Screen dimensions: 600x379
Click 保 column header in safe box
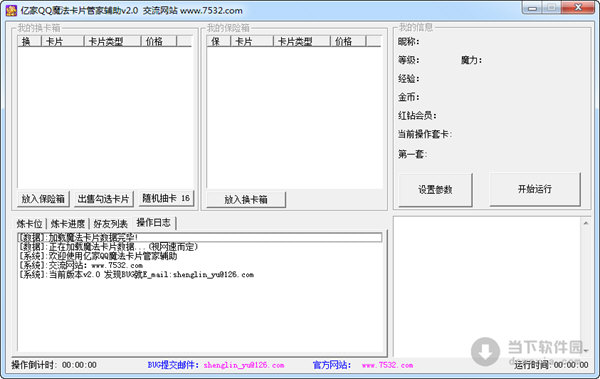click(218, 41)
